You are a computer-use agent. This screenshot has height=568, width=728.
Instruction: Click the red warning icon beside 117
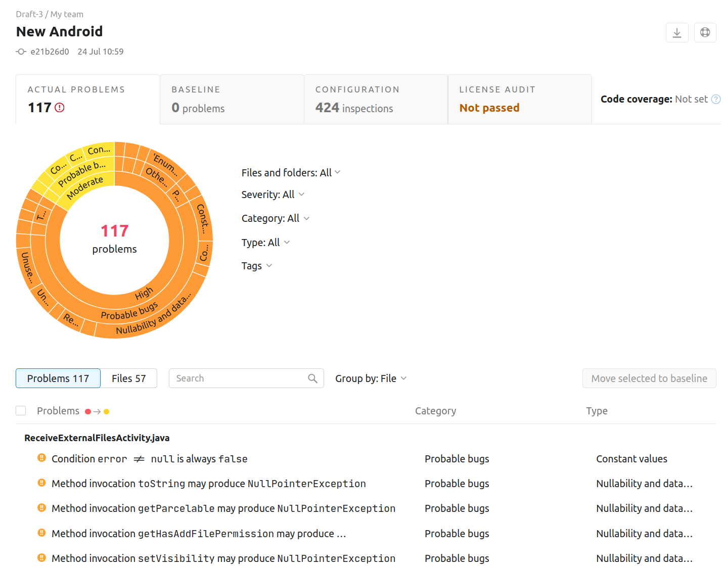pos(60,108)
